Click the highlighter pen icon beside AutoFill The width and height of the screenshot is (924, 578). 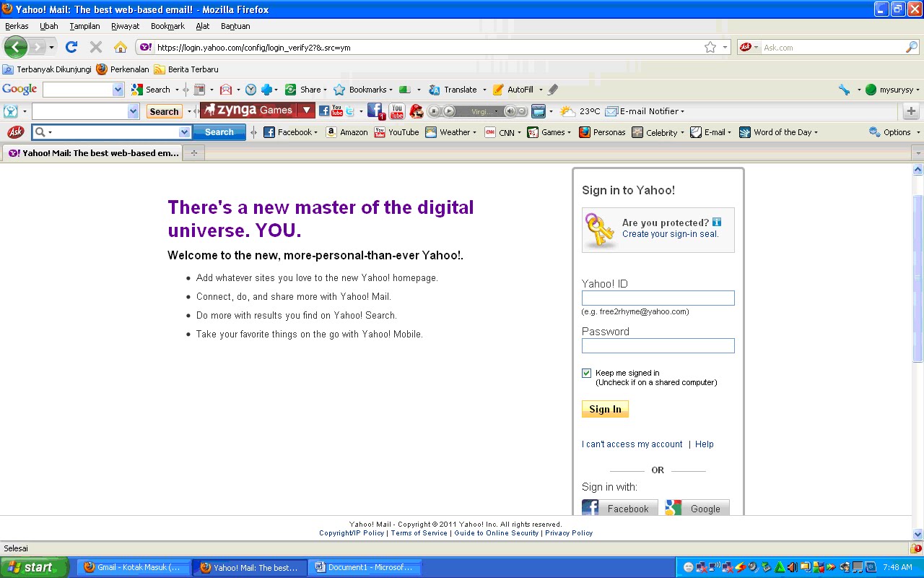click(553, 90)
